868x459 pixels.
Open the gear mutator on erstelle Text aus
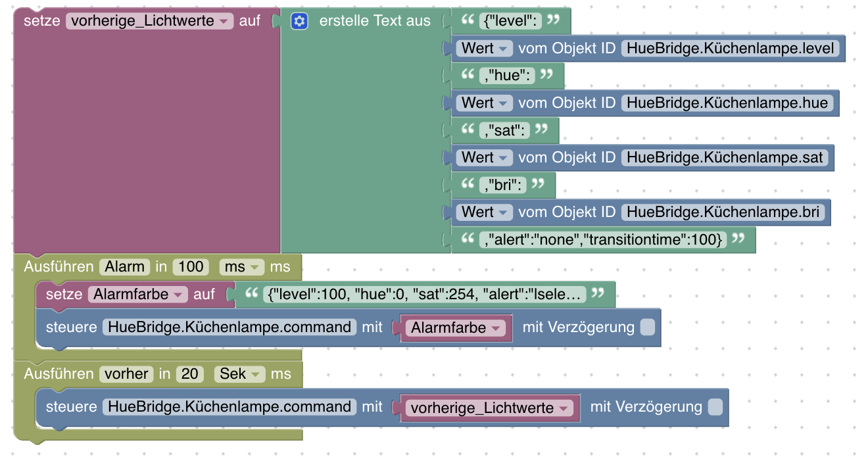point(299,21)
